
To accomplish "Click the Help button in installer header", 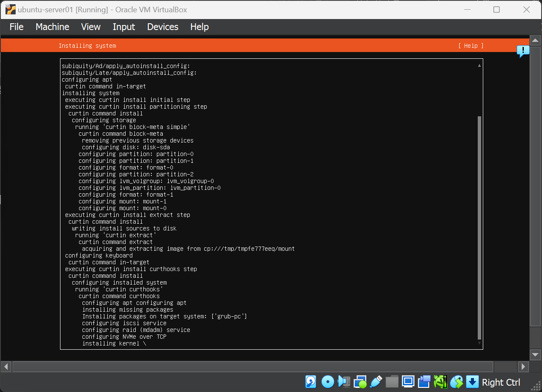I will [471, 46].
